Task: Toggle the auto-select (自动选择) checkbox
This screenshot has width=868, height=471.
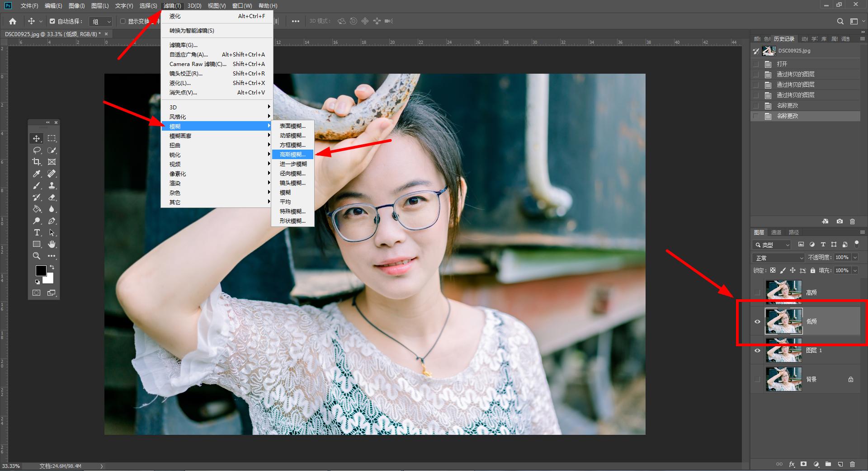Action: point(52,21)
